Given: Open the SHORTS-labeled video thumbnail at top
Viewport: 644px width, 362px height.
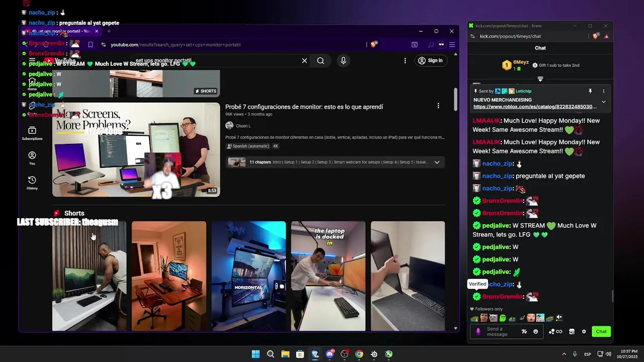Looking at the screenshot, I should tap(136, 83).
